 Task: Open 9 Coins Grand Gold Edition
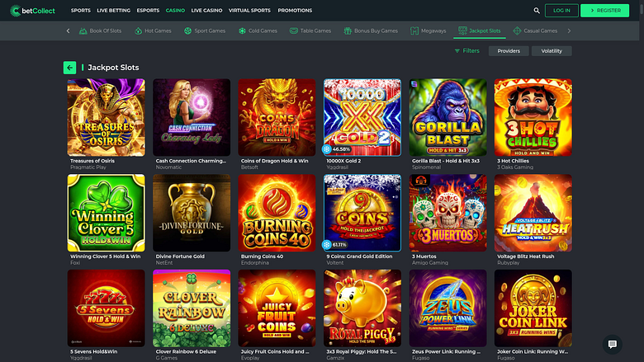click(362, 213)
